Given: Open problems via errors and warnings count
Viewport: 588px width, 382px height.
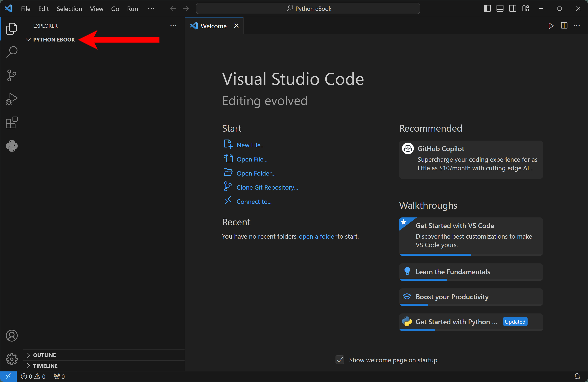Looking at the screenshot, I should click(33, 376).
